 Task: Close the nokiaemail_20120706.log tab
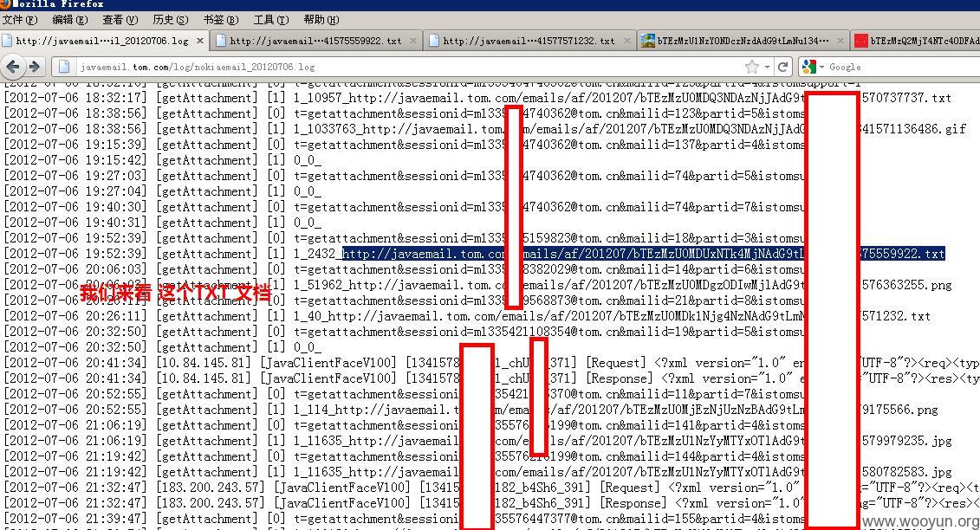200,41
